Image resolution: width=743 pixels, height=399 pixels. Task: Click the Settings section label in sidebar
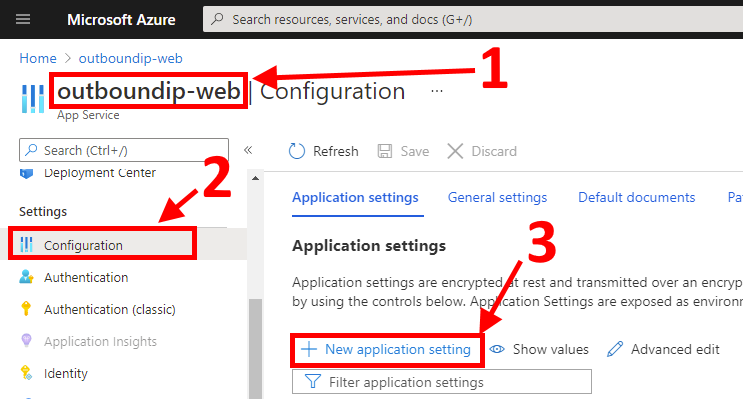43,211
